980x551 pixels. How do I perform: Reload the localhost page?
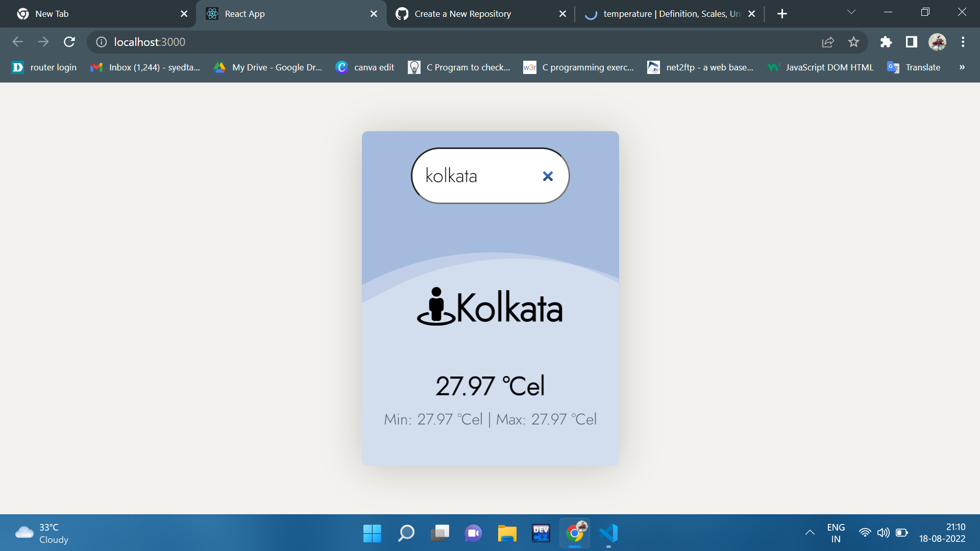[69, 42]
